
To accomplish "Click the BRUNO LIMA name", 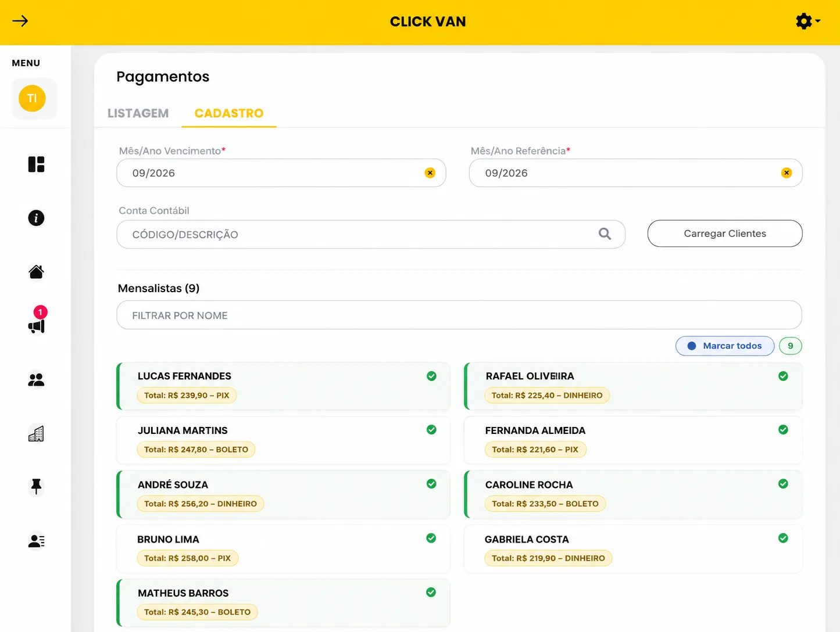I will click(x=168, y=540).
